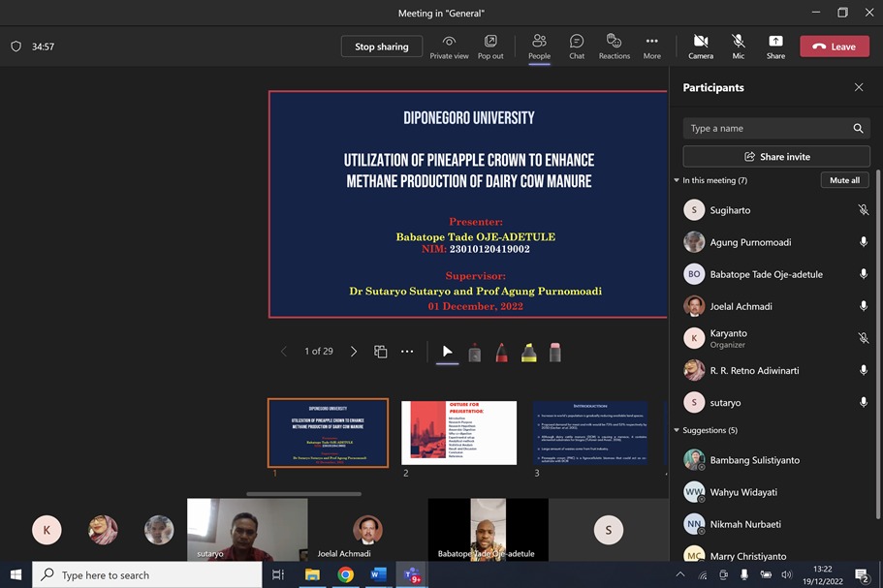Click the Stop sharing button
The height and width of the screenshot is (588, 883).
click(381, 46)
